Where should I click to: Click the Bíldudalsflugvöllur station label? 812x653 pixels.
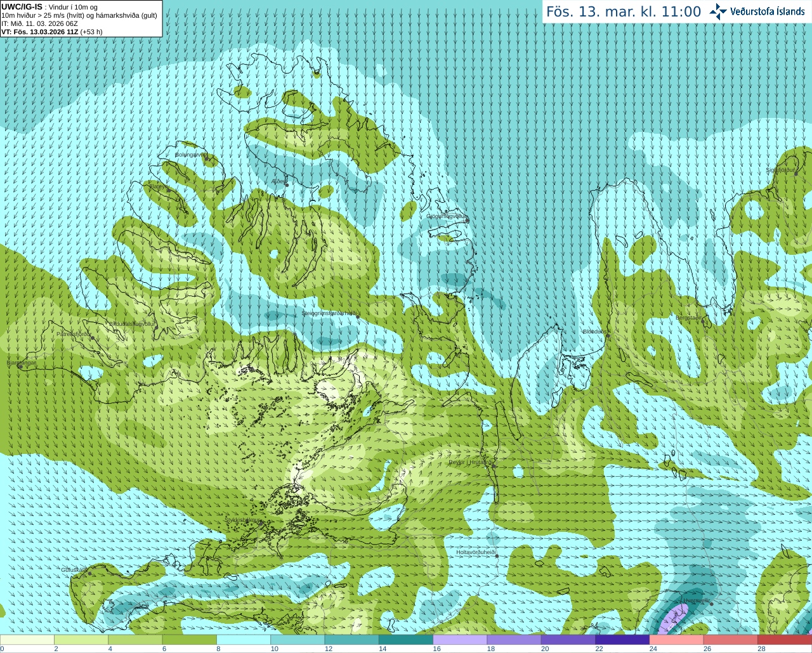pos(133,323)
